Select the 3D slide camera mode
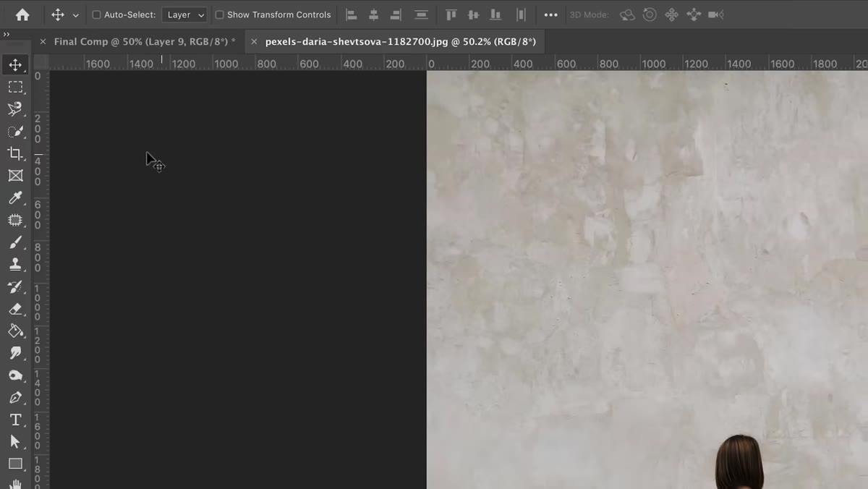 694,14
